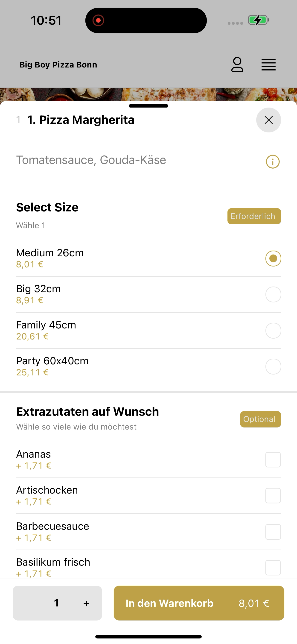Close the Pizza Margherita sheet
This screenshot has width=297, height=644.
pos(268,120)
